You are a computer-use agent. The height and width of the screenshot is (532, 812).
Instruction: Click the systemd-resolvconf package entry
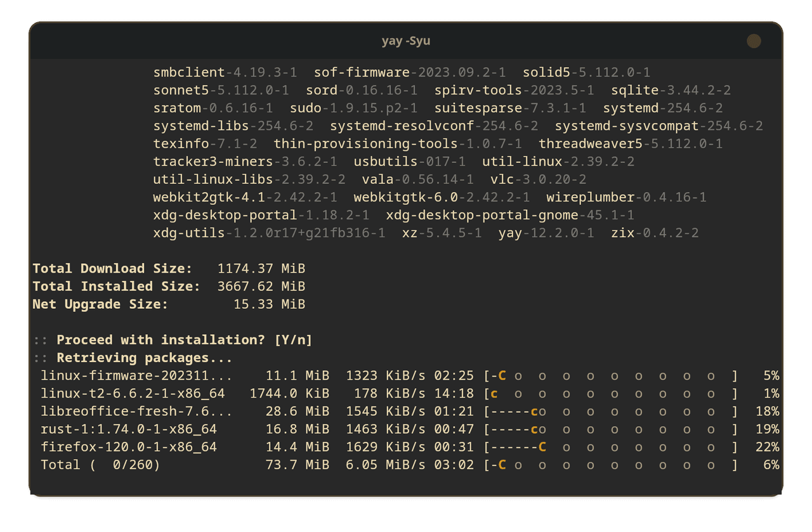pos(434,126)
